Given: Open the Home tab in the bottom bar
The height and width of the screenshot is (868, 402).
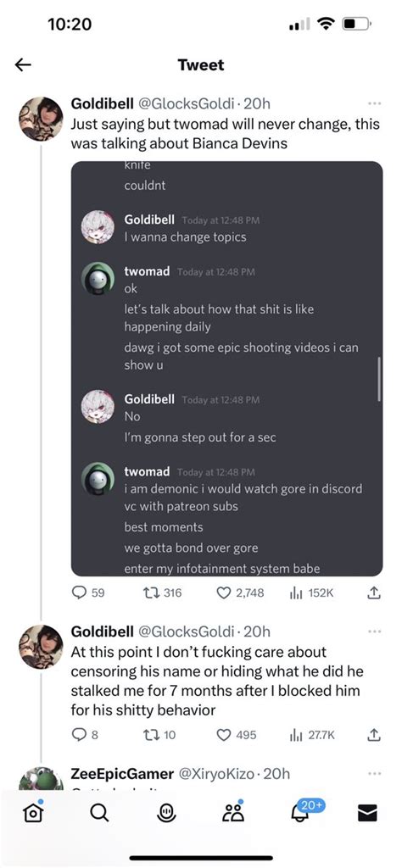Looking at the screenshot, I should pyautogui.click(x=33, y=811).
